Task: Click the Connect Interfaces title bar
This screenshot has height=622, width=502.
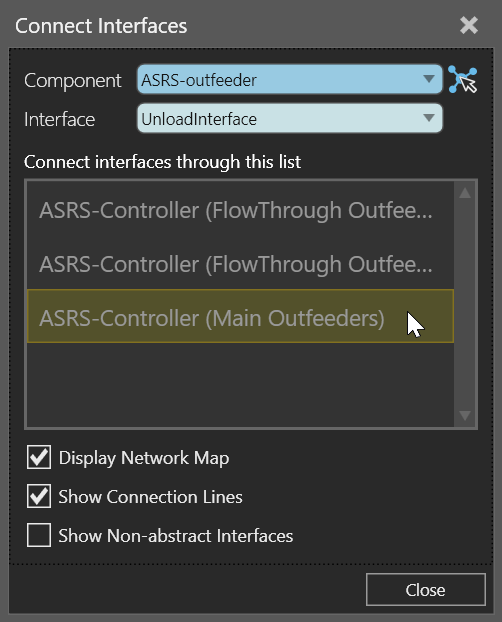Action: [237, 26]
